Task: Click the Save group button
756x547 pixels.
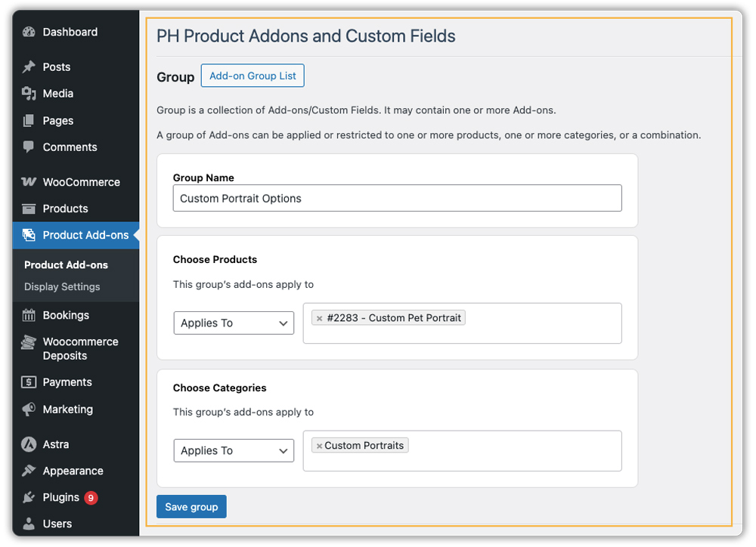Action: point(191,506)
